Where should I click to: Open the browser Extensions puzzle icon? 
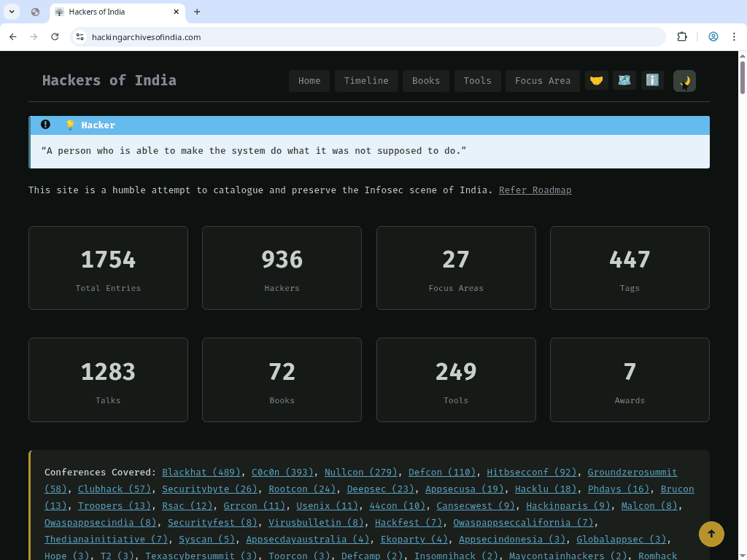pyautogui.click(x=682, y=37)
